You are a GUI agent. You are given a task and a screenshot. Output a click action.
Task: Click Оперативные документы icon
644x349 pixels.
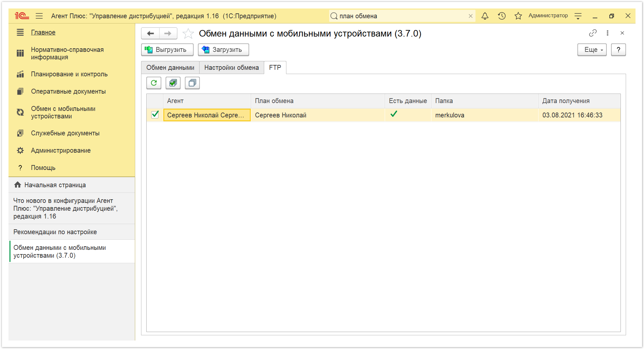click(20, 91)
